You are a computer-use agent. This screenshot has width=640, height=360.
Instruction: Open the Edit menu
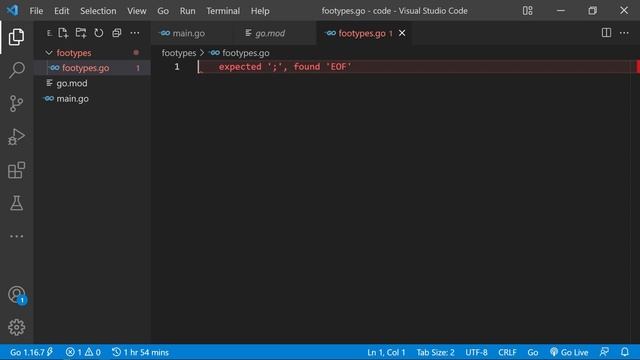62,11
